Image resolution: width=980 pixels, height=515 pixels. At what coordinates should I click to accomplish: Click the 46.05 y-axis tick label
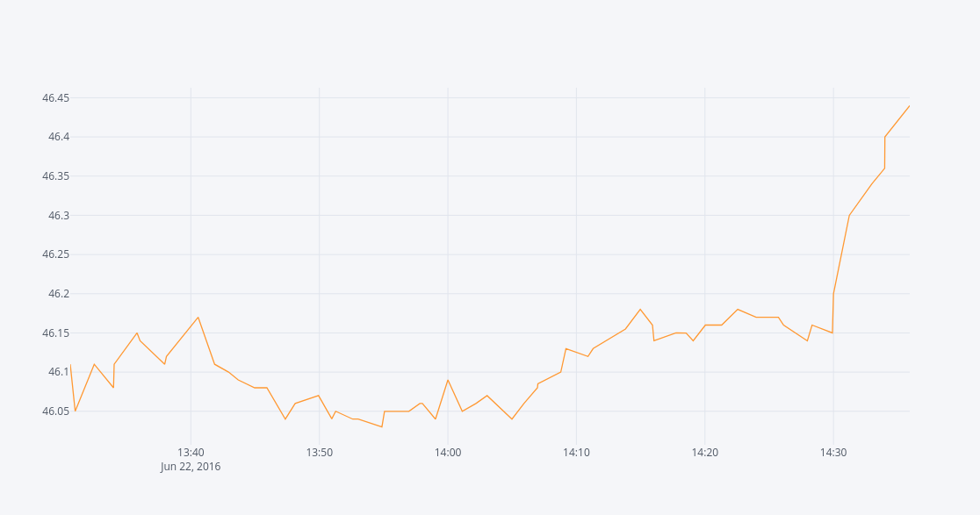click(x=55, y=411)
